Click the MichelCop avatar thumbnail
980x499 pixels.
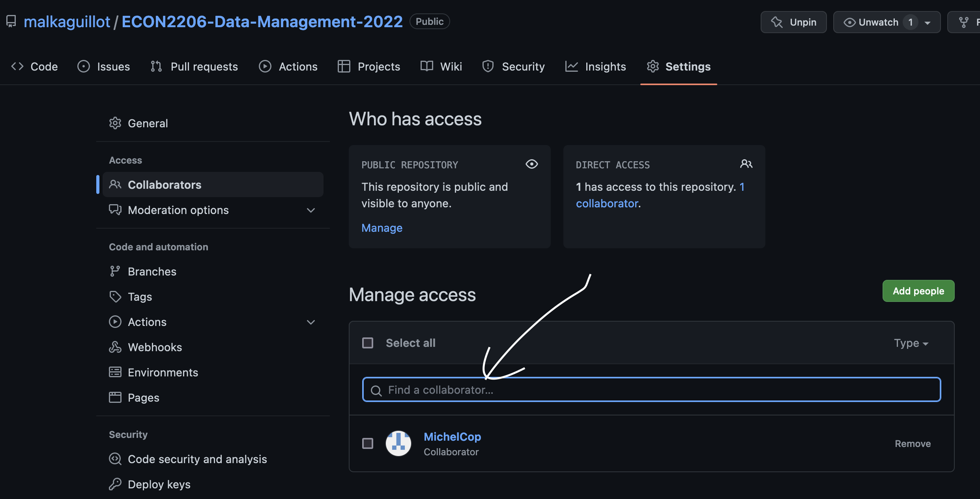point(398,443)
